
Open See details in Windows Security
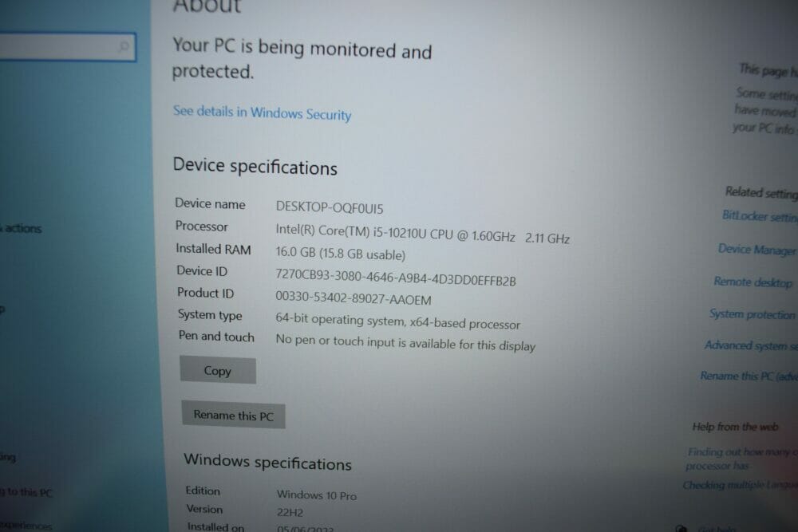coord(262,113)
